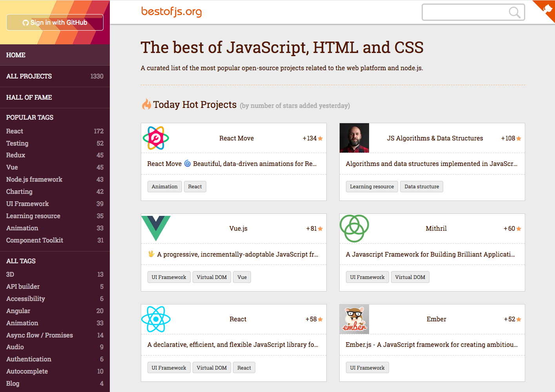Click Virtual DOM tag on Mithril card
This screenshot has width=555, height=392.
[410, 277]
